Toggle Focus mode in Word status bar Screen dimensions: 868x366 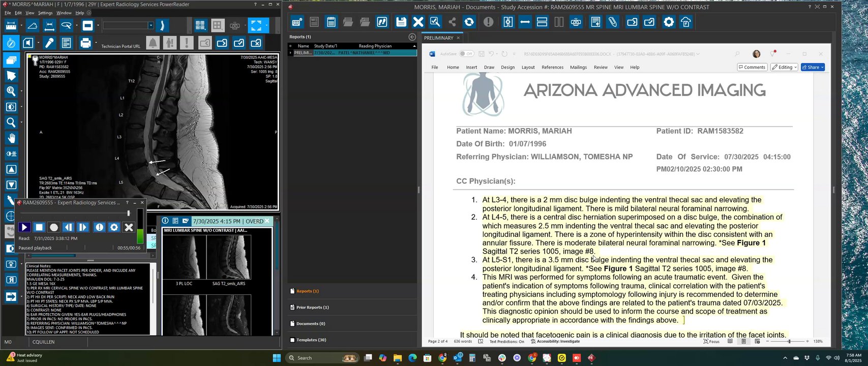click(x=711, y=342)
